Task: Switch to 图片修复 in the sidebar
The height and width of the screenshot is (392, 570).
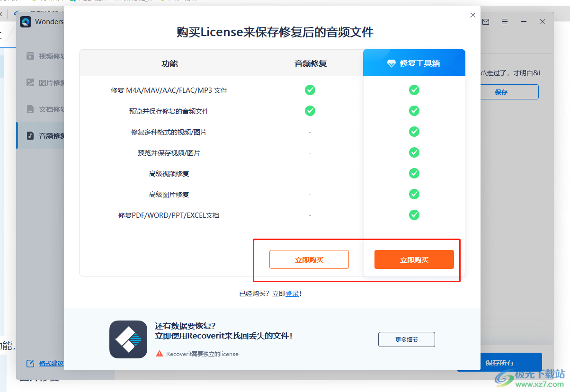Action: 41,83
